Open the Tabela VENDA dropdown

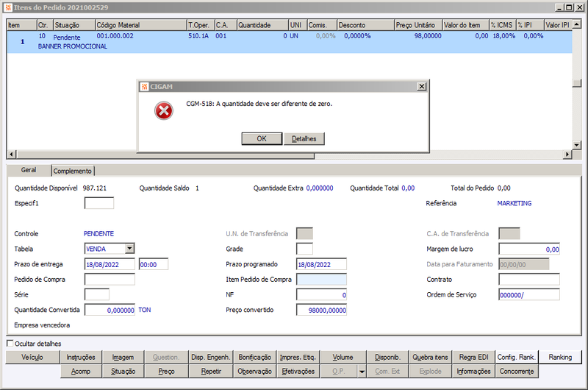click(129, 249)
